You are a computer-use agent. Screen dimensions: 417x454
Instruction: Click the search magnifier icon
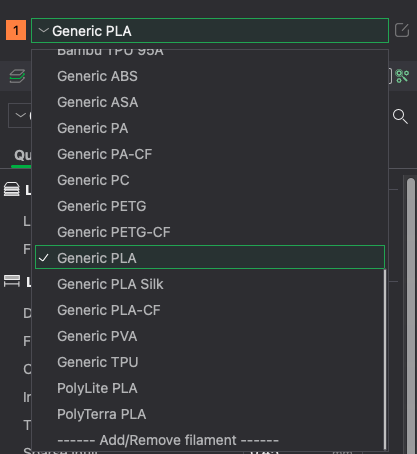[400, 116]
